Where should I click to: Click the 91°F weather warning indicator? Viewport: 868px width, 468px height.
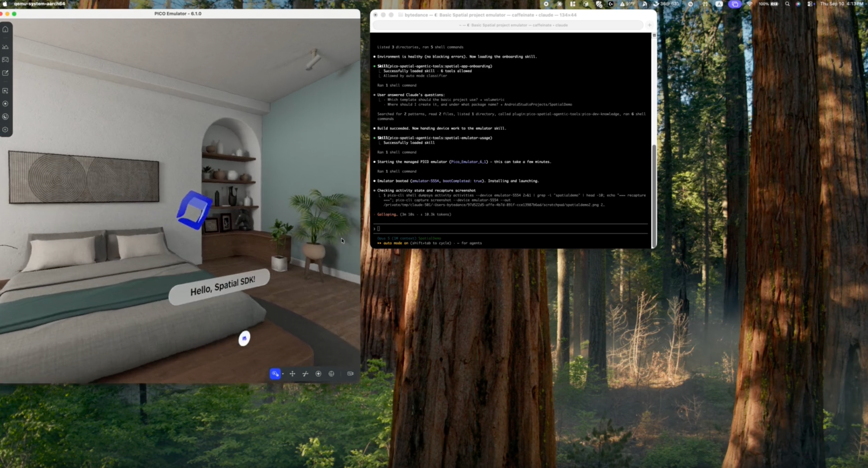[x=627, y=4]
